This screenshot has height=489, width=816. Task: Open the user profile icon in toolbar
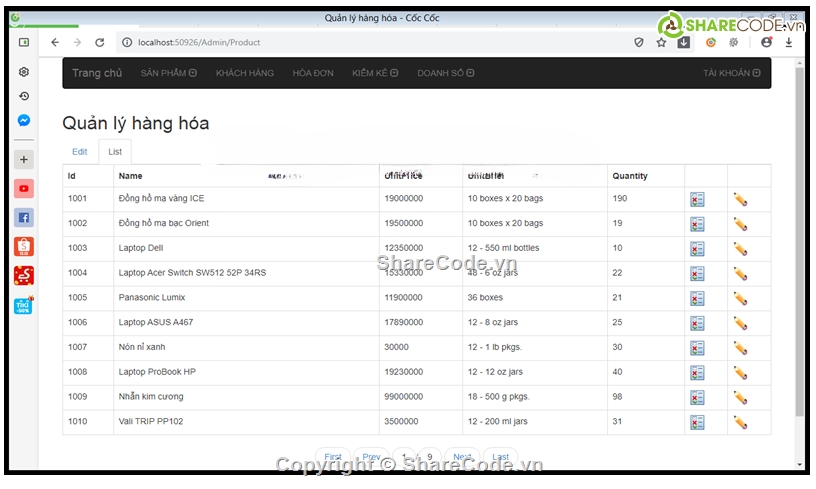[766, 43]
